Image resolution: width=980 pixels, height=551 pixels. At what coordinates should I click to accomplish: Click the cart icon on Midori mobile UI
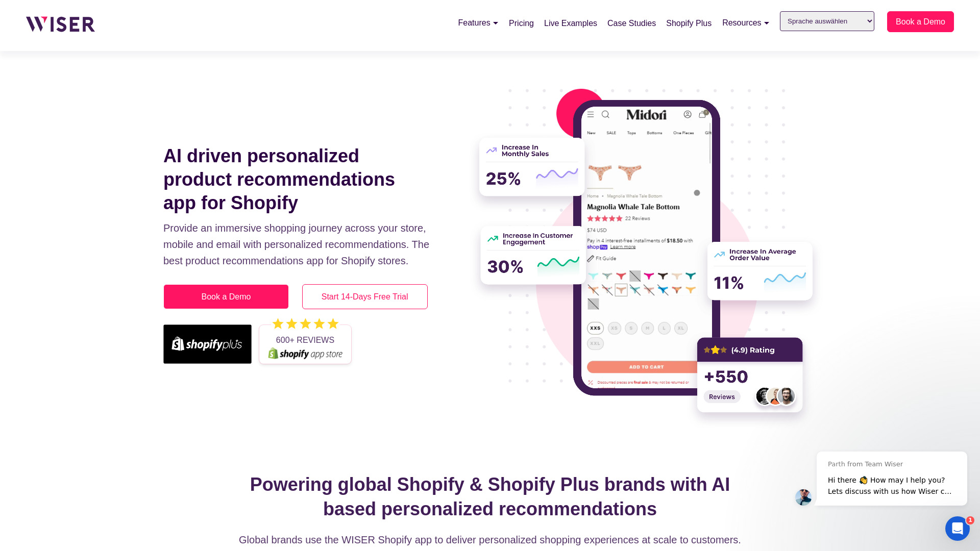coord(703,114)
